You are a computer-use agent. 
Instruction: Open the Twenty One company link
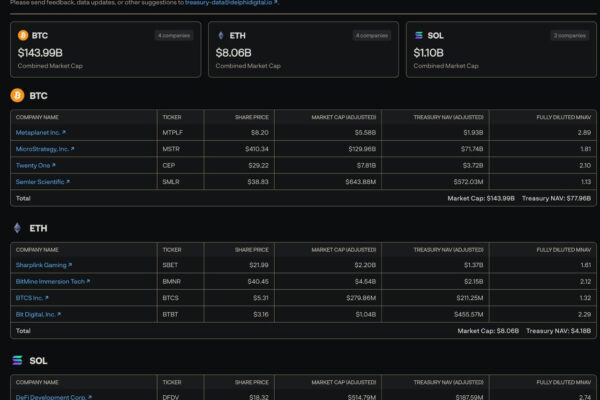pos(36,165)
